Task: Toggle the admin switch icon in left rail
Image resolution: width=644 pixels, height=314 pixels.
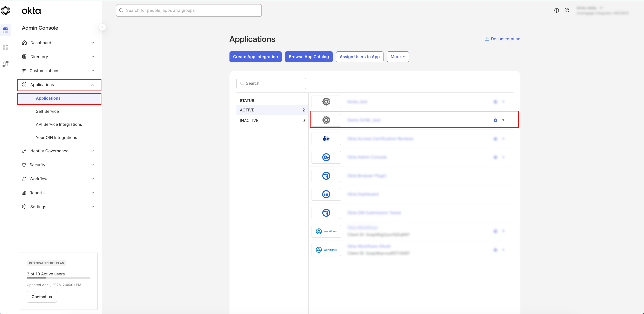Action: (x=5, y=30)
